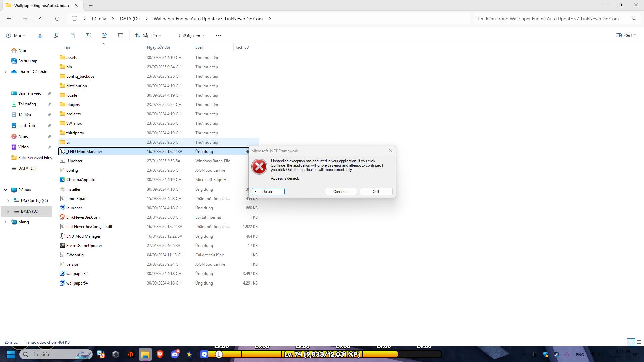Screen dimensions: 644x362
Task: Click the Delete trash icon
Action: click(x=120, y=35)
